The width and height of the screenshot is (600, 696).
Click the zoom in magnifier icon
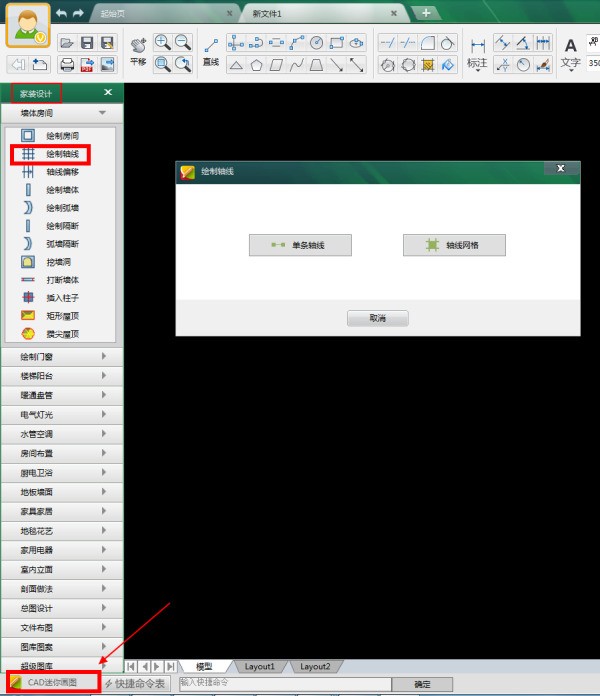click(x=162, y=43)
